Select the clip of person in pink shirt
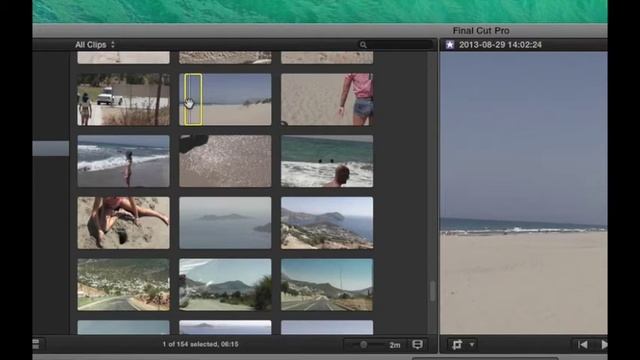Viewport: 640px width, 360px height. tap(327, 99)
